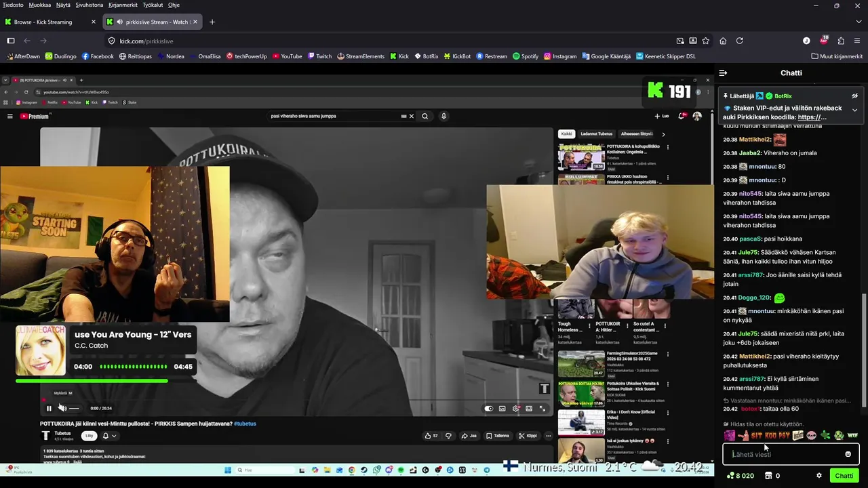Pause the YouTube video in stream

click(x=49, y=408)
